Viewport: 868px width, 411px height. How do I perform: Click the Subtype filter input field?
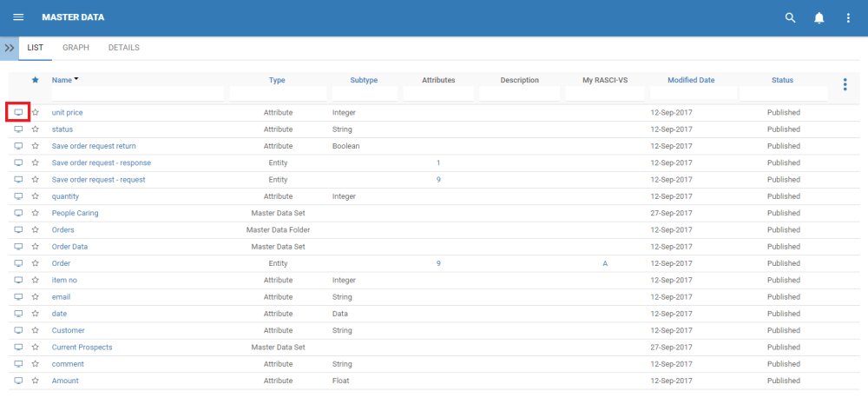pos(365,93)
